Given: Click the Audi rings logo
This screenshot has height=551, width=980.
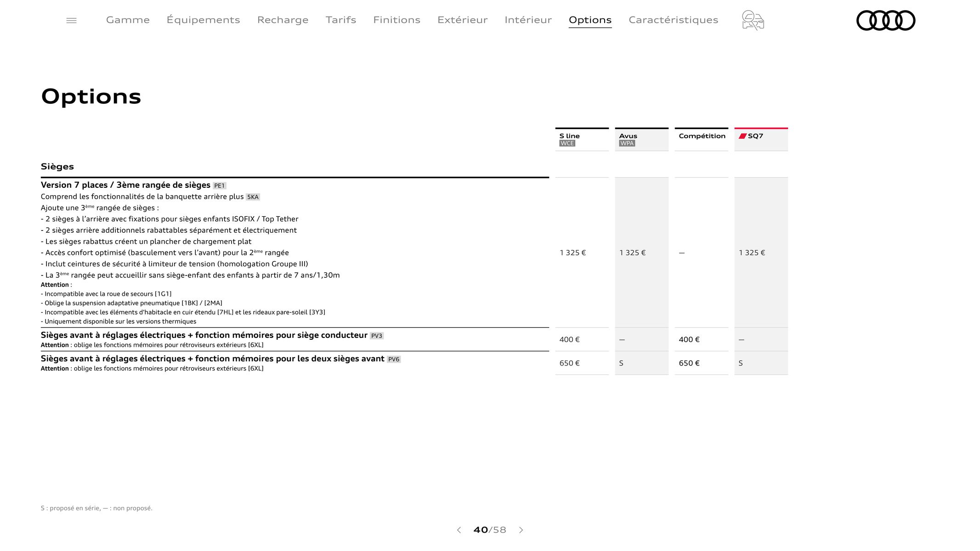Looking at the screenshot, I should point(886,20).
